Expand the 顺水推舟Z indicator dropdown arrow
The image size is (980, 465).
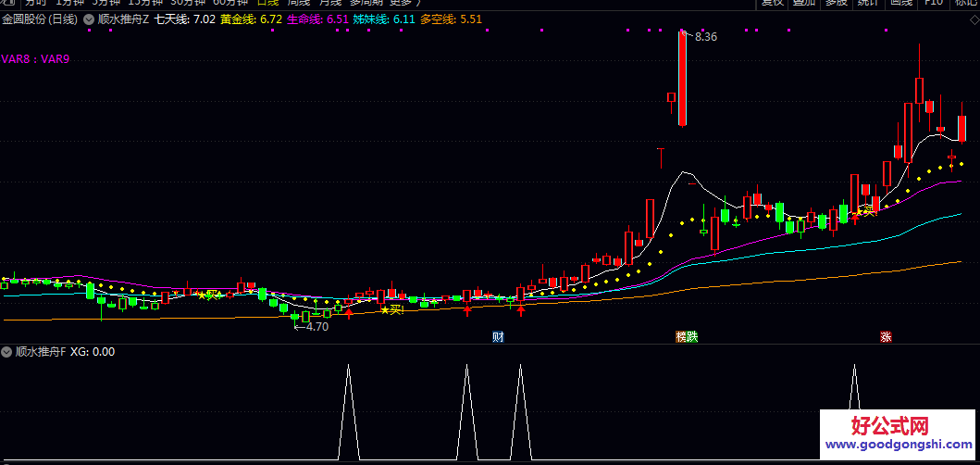click(88, 19)
